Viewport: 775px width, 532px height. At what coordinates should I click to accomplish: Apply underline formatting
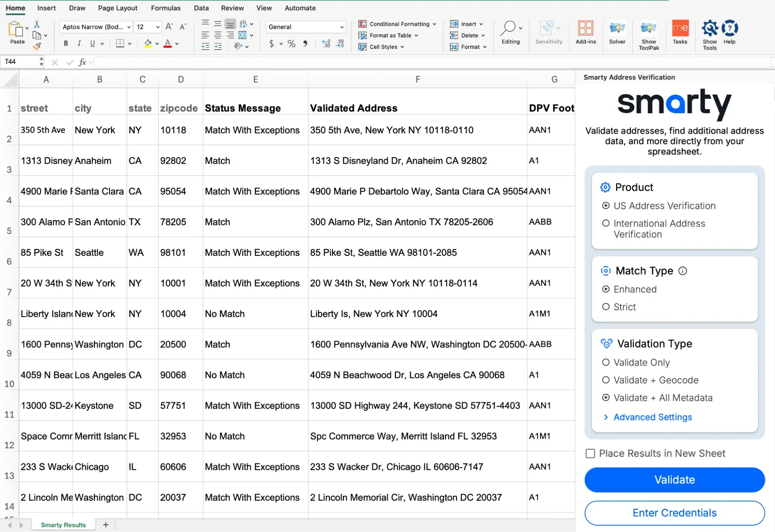(92, 43)
